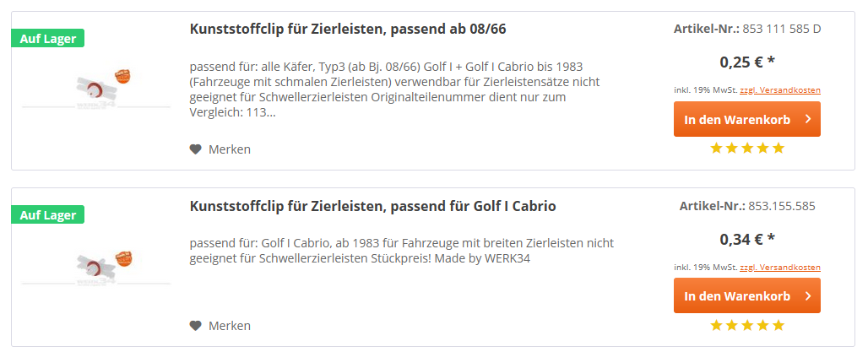Add the 0,25 € clip to the Warenkorb
The image size is (868, 352).
click(x=746, y=120)
